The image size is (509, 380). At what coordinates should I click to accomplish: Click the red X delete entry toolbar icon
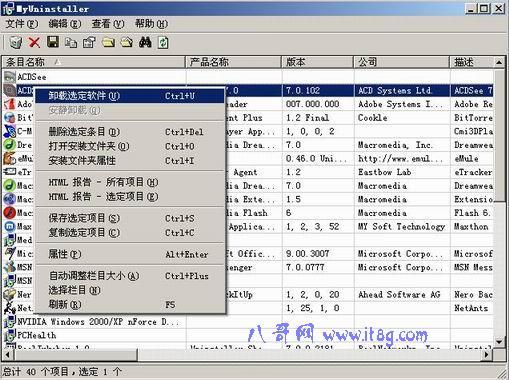tap(34, 42)
